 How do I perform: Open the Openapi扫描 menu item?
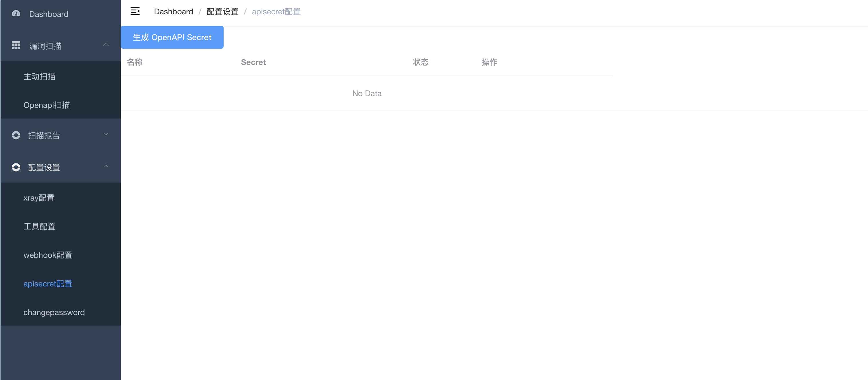tap(46, 105)
